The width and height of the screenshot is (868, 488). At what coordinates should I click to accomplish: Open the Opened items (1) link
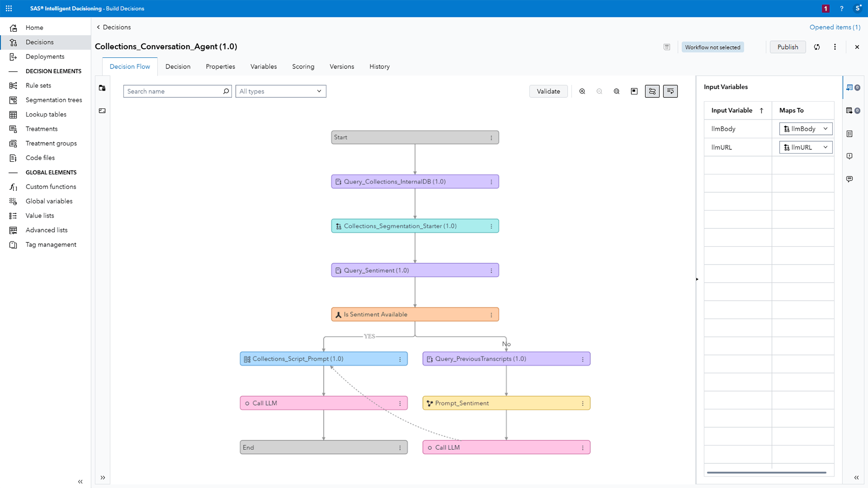tap(834, 27)
